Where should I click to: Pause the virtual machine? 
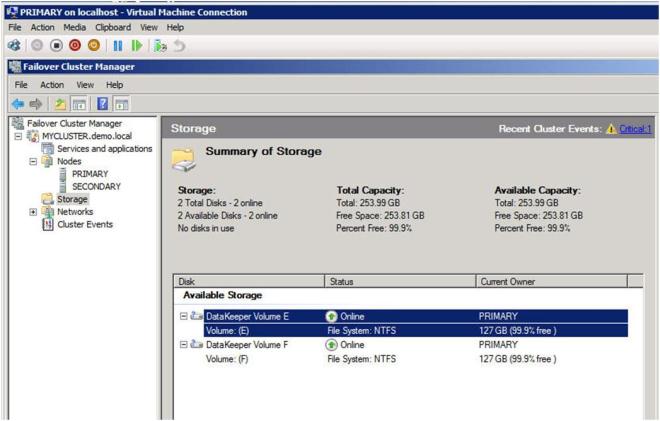118,46
